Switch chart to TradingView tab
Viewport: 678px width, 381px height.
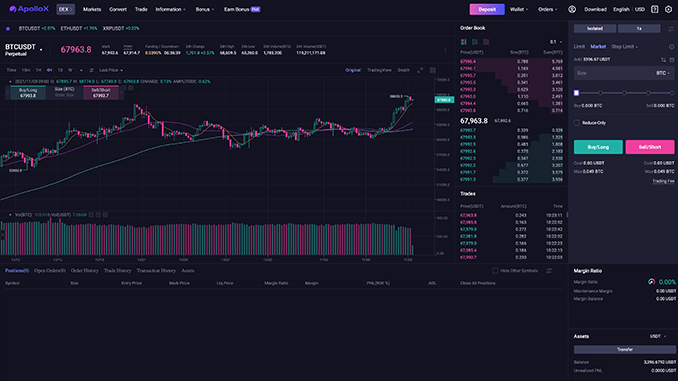pyautogui.click(x=379, y=70)
